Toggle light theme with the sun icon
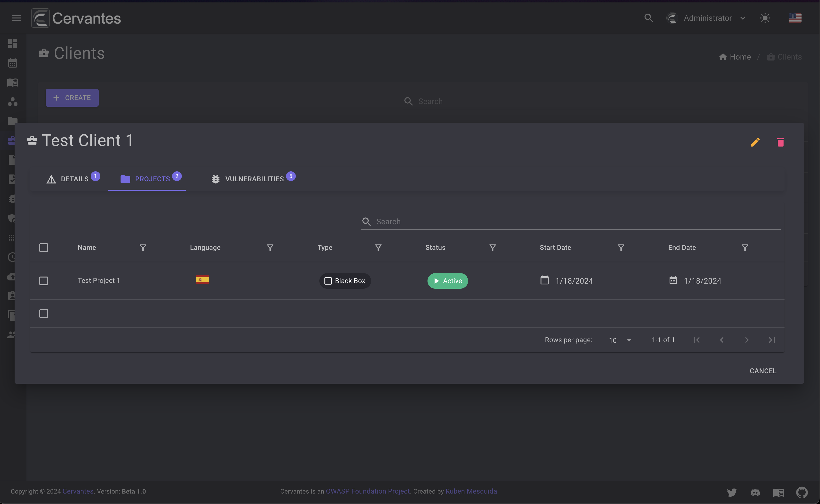820x504 pixels. (x=765, y=18)
